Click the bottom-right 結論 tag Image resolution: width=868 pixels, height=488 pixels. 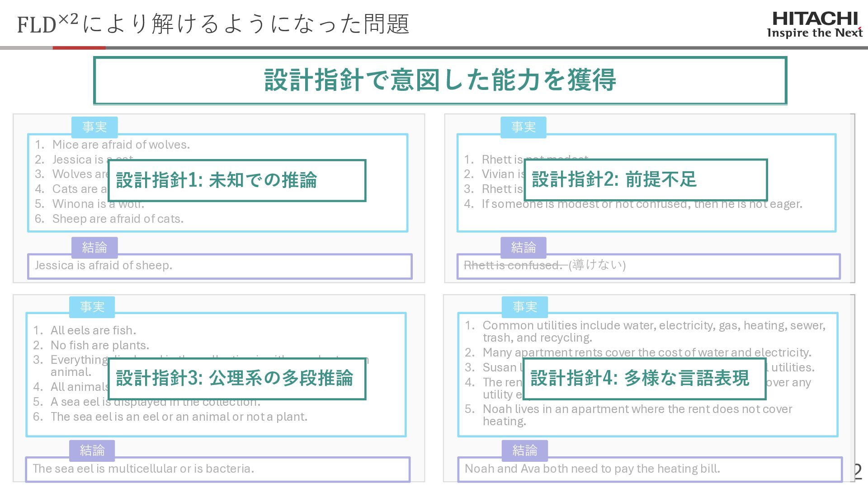pos(524,450)
